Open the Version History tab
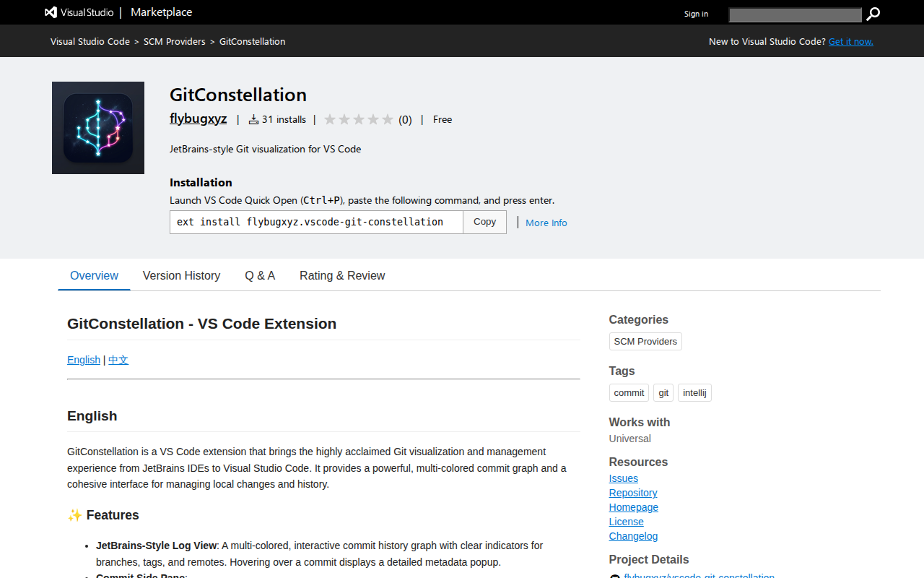 click(181, 275)
